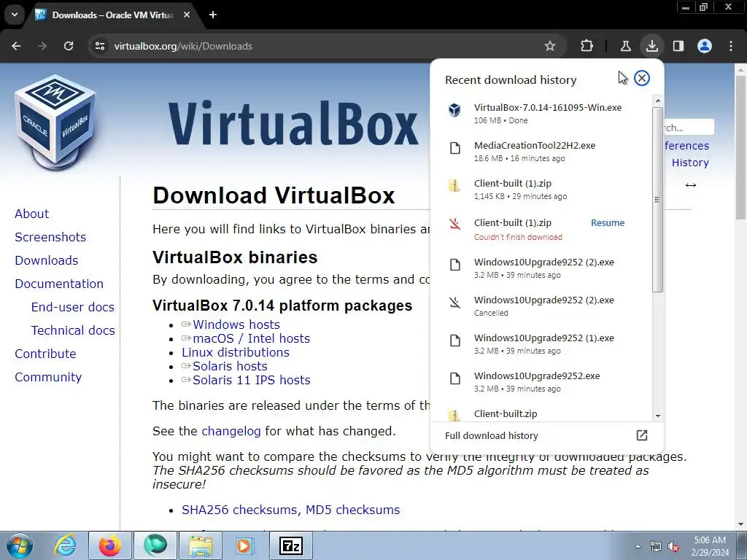Viewport: 747px width, 560px height.
Task: Open 7-Zip from the taskbar
Action: [290, 545]
